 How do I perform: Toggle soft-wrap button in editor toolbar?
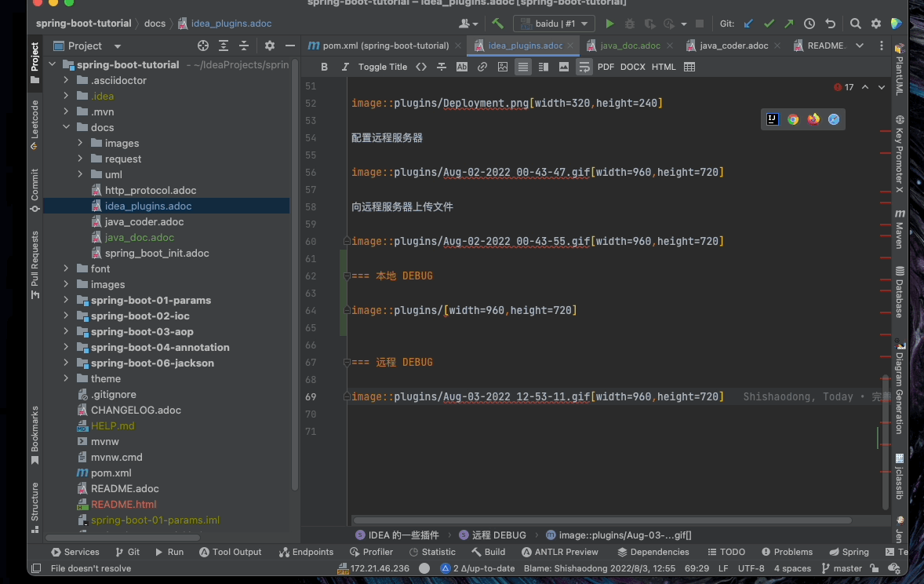[584, 67]
